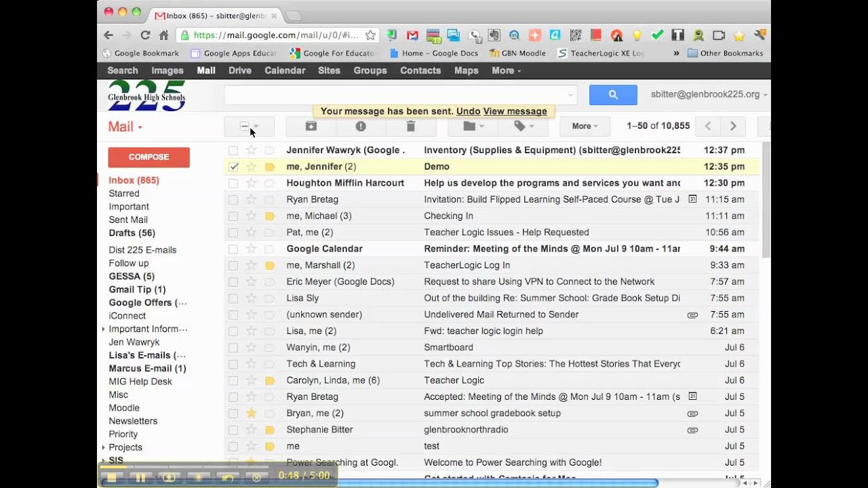Open the Mail switcher dropdown
Image resolution: width=868 pixels, height=488 pixels.
125,127
